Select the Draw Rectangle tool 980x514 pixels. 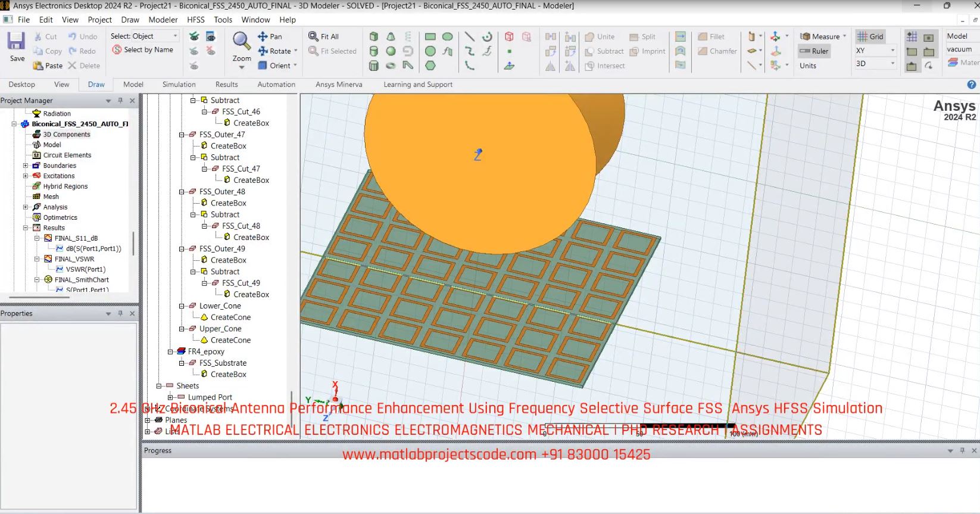point(430,36)
